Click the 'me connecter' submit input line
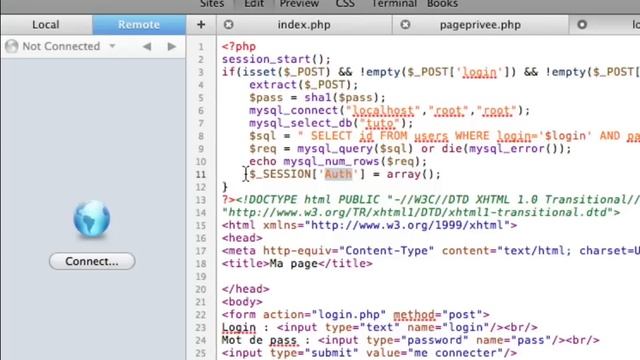The image size is (640, 360). (369, 353)
